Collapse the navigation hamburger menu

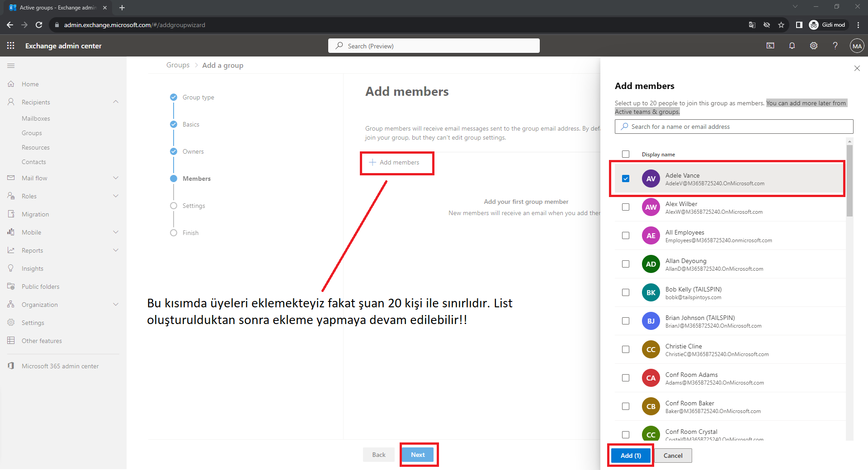[x=11, y=66]
